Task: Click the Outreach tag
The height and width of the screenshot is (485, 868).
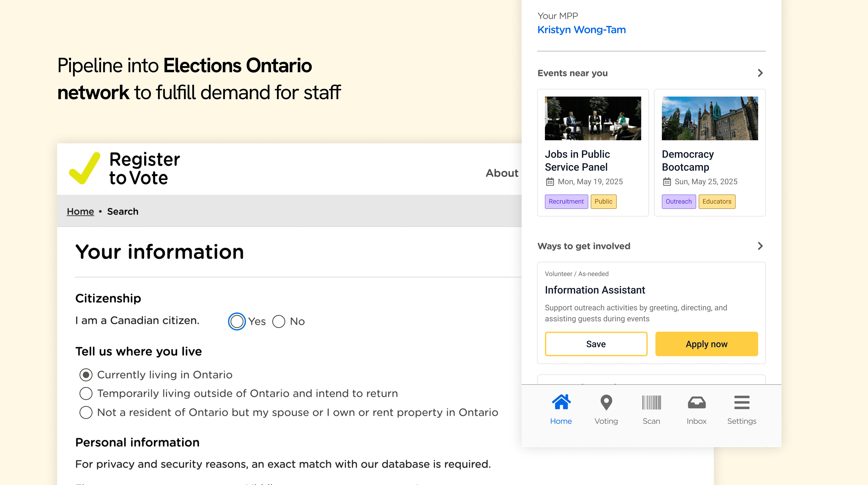Action: tap(679, 201)
